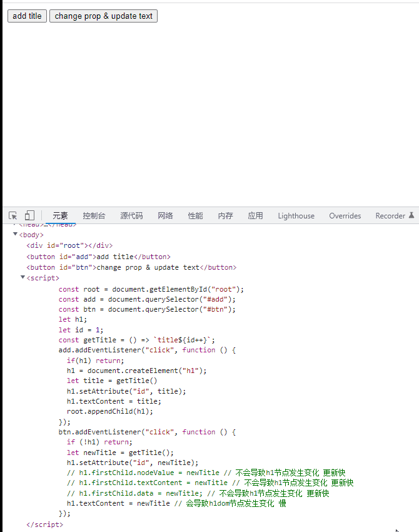The height and width of the screenshot is (532, 419).
Task: Click the line const add = document.querySelector("#add")
Action: [x=147, y=299]
